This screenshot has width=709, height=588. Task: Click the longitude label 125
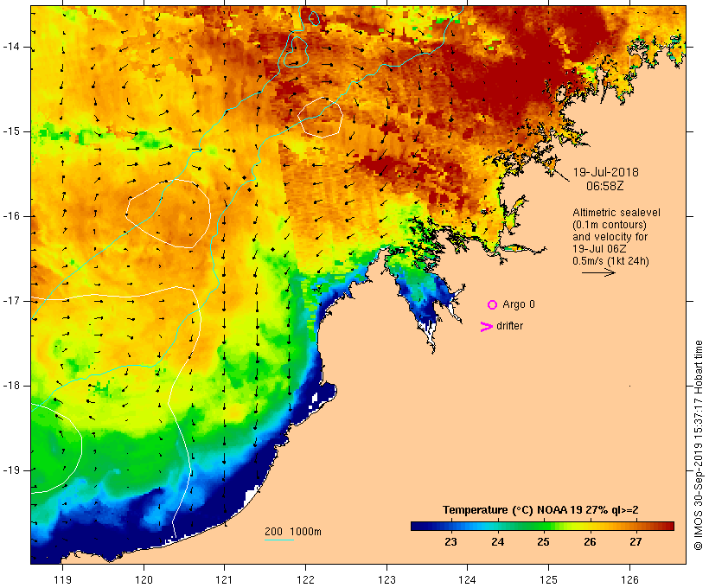[548, 579]
